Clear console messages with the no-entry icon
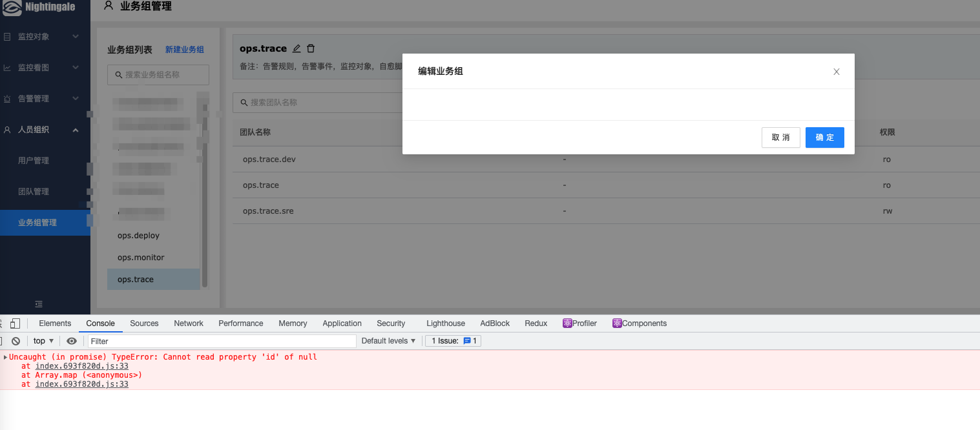980x430 pixels. click(x=16, y=340)
